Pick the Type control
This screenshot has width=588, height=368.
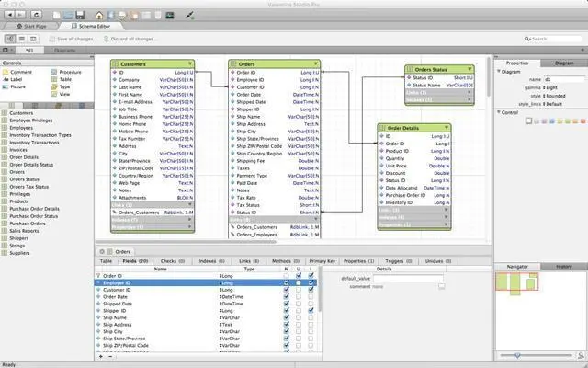pos(61,86)
